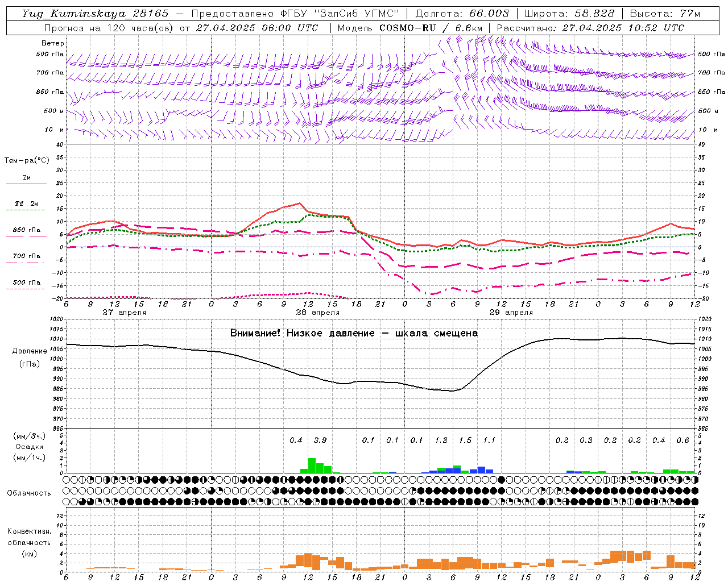Click the 'Осадки' precipitation label
Screen dimensions: 728x582
click(30, 447)
